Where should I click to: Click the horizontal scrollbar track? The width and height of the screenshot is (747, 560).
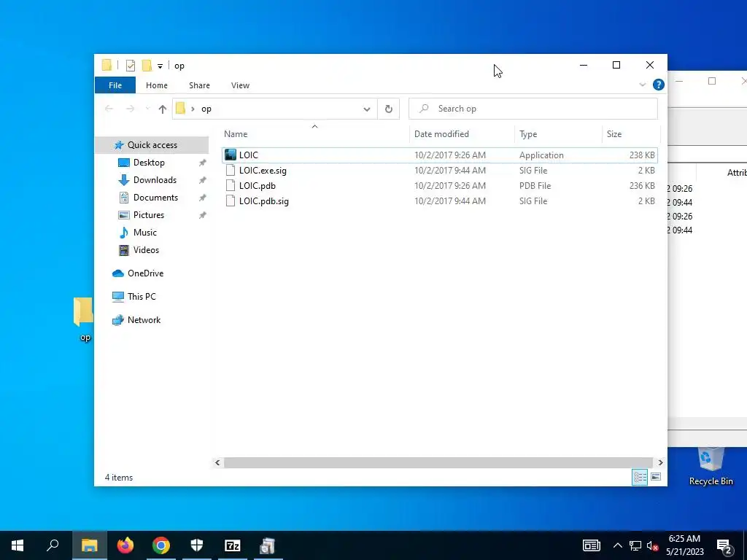[x=438, y=463]
